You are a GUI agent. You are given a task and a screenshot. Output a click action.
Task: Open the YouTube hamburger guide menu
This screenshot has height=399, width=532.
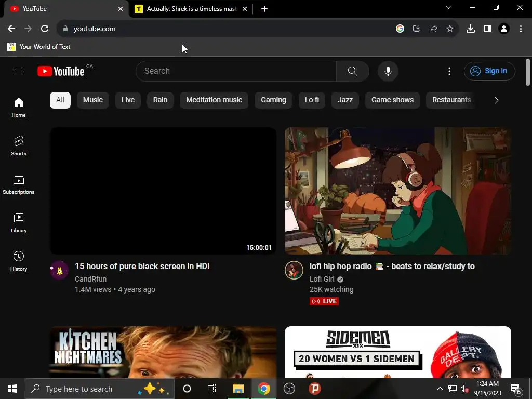pyautogui.click(x=19, y=71)
